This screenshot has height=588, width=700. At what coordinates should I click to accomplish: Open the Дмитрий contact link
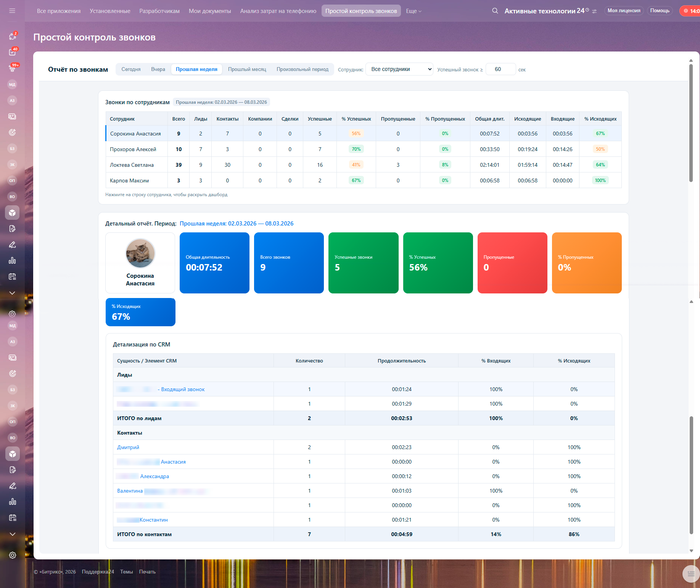[128, 447]
